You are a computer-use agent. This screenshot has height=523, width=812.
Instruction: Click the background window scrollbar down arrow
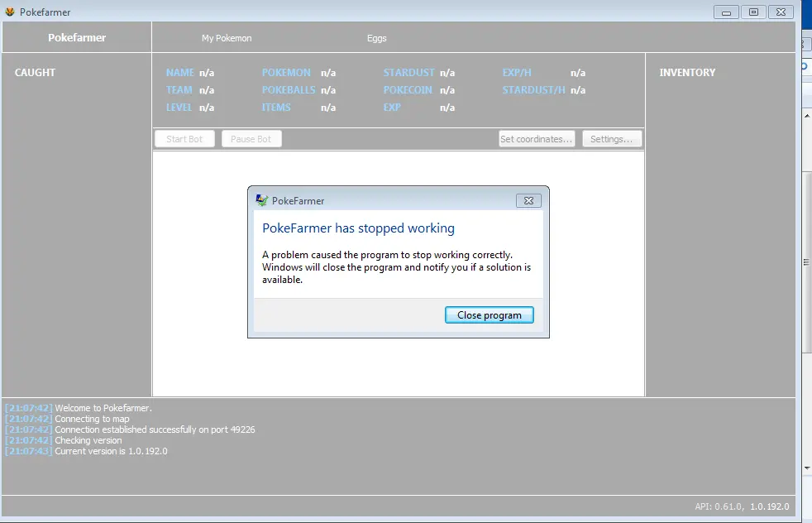point(807,468)
